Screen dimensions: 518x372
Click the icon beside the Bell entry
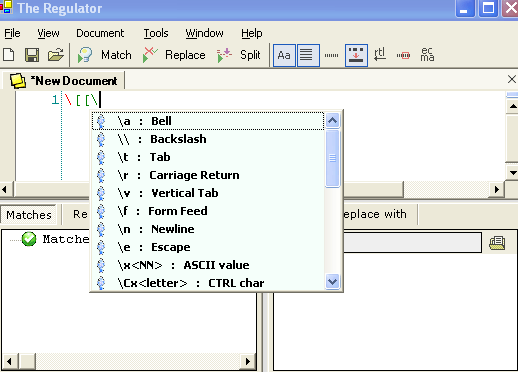click(101, 121)
